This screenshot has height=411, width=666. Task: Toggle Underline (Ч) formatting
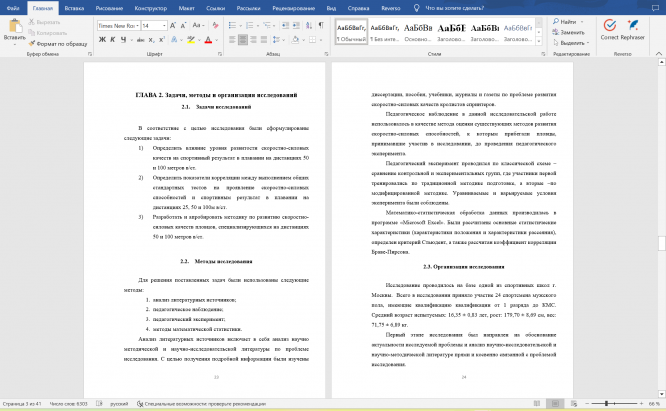pos(123,40)
